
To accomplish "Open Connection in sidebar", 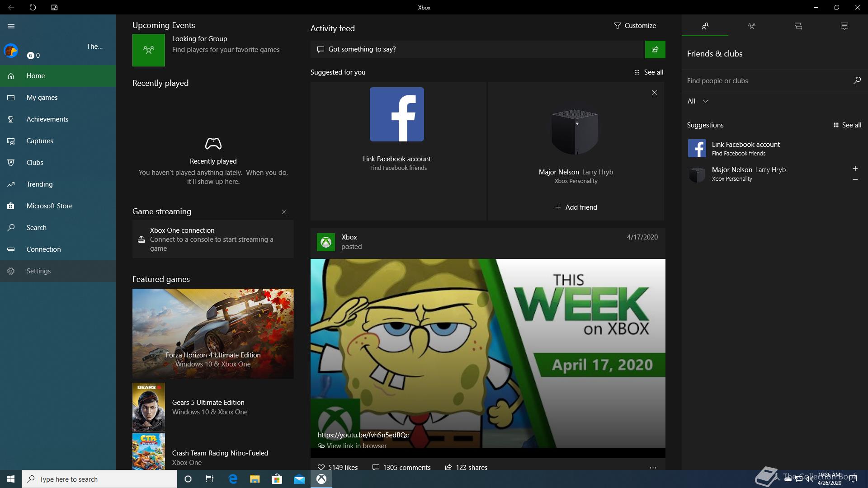I will 58,249.
